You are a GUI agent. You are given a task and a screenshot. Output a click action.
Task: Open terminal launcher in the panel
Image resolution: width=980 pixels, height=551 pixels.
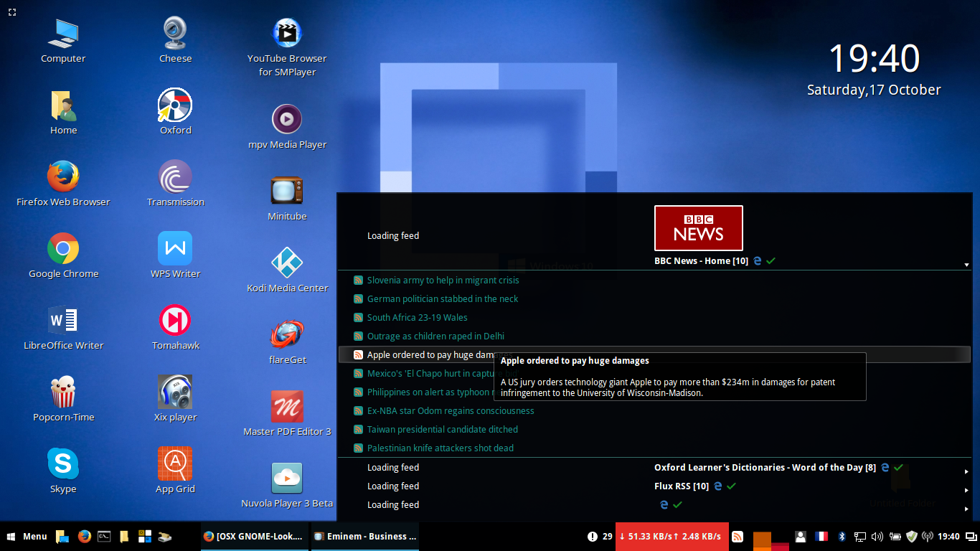(104, 536)
